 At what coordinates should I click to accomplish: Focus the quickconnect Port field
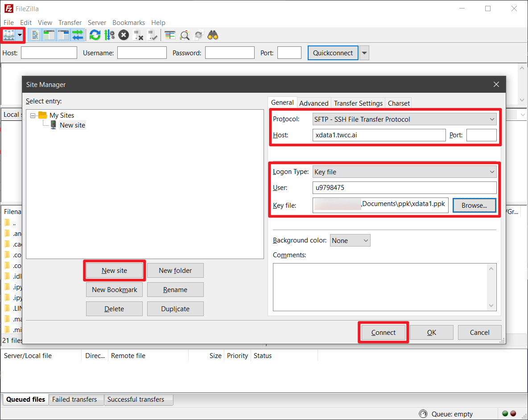coord(289,53)
